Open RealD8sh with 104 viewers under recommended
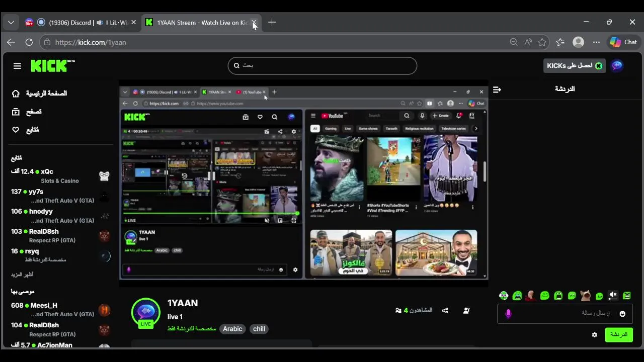Viewport: 644px width, 362px height. coord(60,329)
